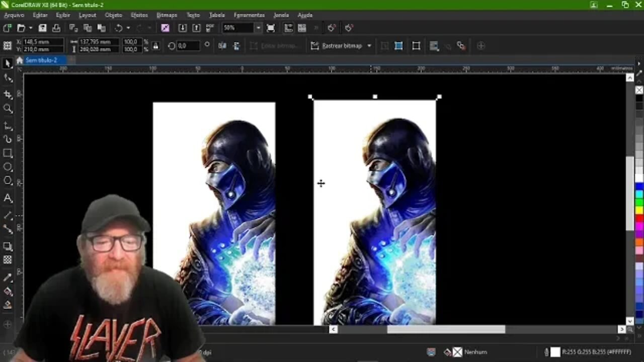Screen dimensions: 644x362
Task: Toggle the Show grid icon
Action: coord(302,28)
